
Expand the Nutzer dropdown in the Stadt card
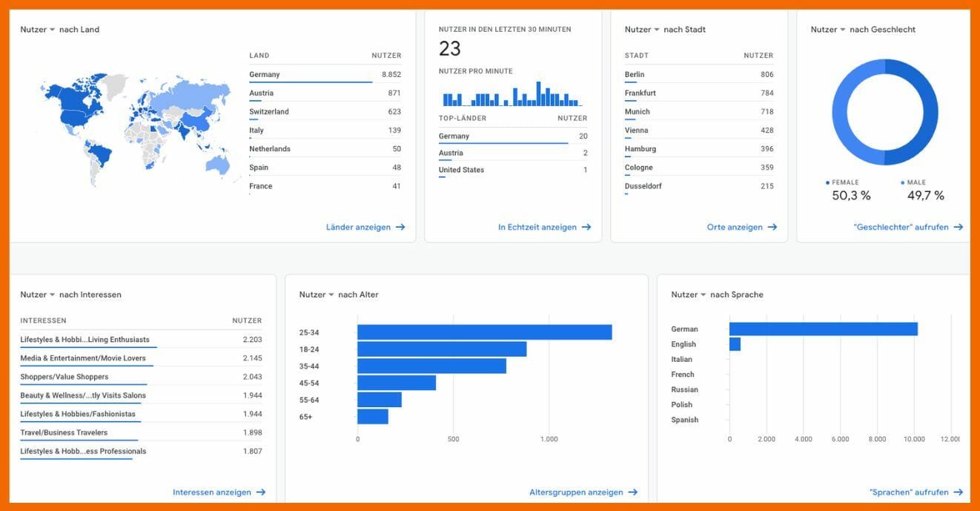click(657, 30)
